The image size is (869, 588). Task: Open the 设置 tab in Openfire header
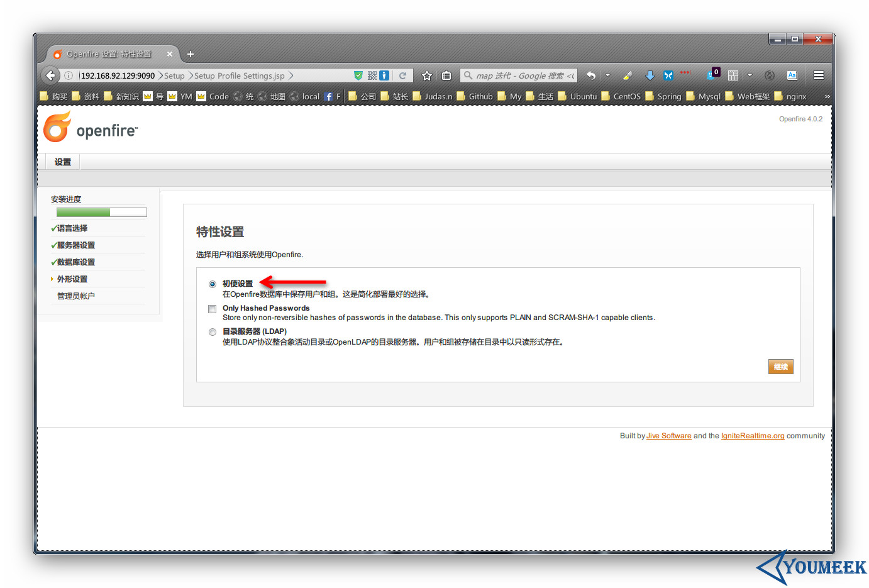63,162
